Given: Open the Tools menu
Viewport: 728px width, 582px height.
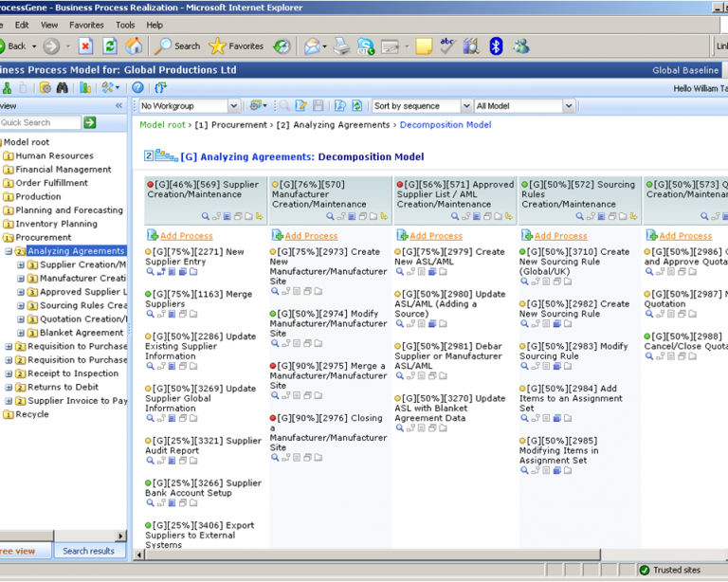Looking at the screenshot, I should (x=125, y=25).
